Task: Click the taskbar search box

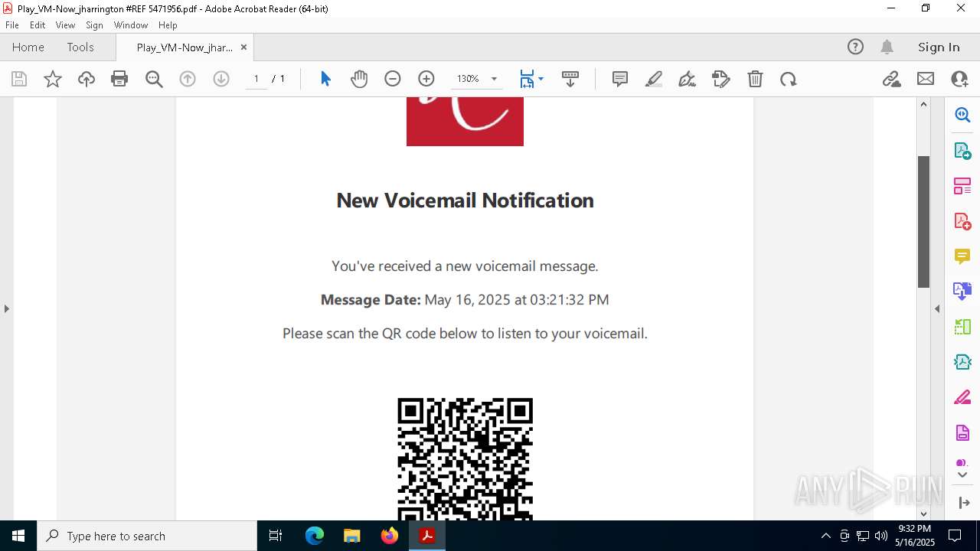Action: 147,536
